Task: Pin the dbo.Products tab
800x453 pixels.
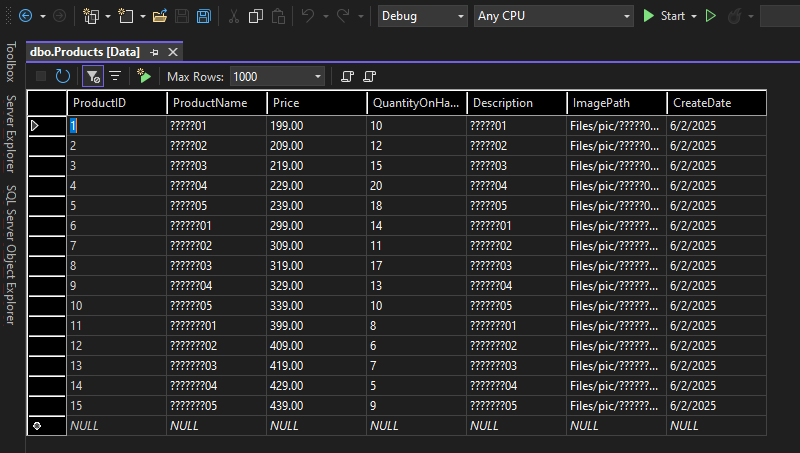Action: click(154, 51)
